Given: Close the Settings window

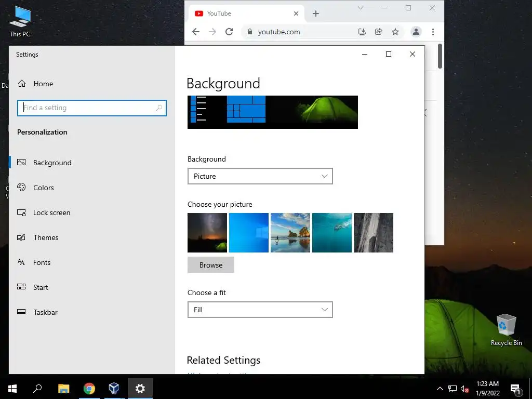Looking at the screenshot, I should click(x=412, y=54).
